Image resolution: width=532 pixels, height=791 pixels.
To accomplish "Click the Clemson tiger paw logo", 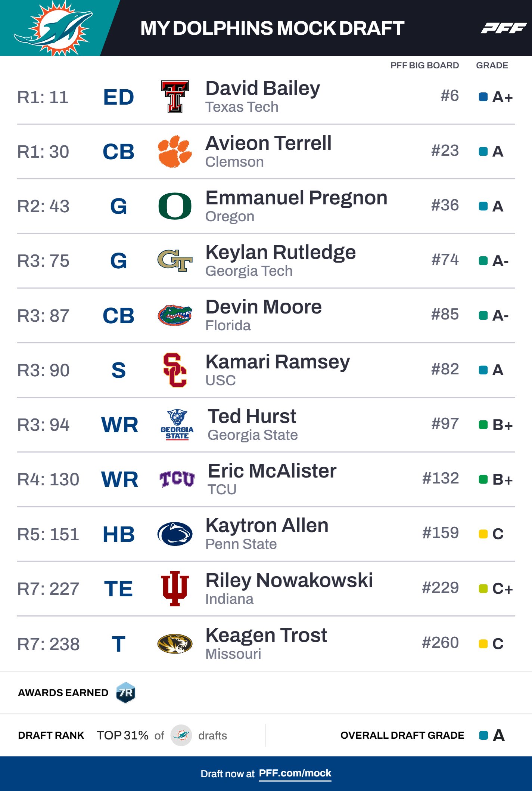I will [x=175, y=151].
